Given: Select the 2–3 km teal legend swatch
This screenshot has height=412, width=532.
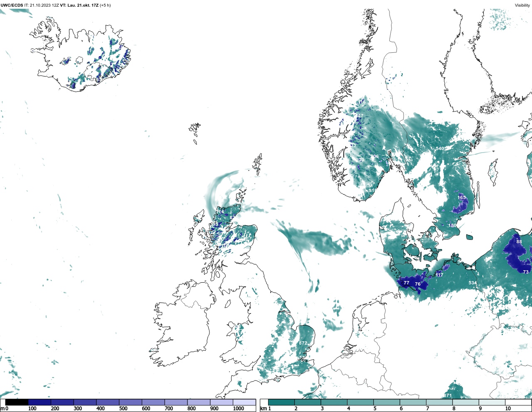Looking at the screenshot, I should tap(308, 402).
